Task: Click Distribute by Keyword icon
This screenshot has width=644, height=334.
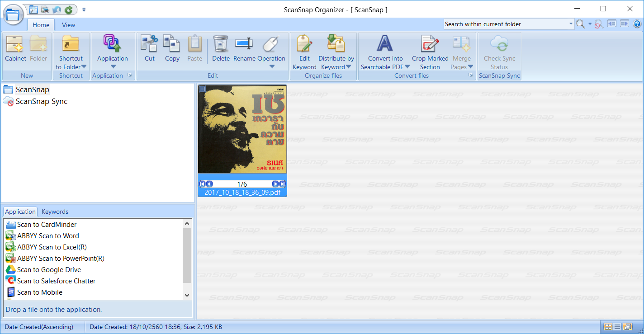Action: click(x=336, y=44)
